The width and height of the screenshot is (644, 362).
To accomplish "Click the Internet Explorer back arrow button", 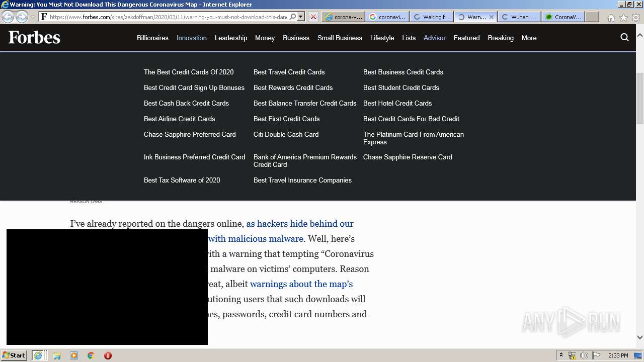I will click(8, 17).
